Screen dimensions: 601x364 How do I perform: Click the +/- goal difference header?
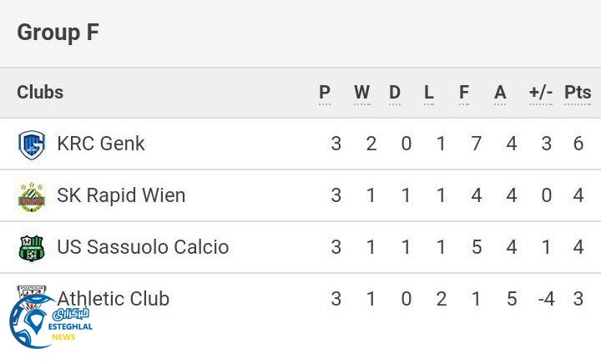coord(541,93)
